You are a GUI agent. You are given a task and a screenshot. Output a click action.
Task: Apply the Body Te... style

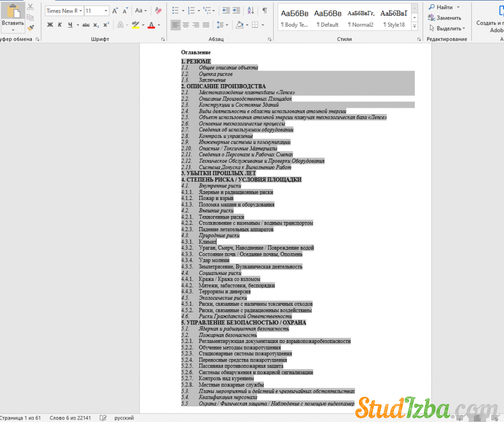click(294, 18)
